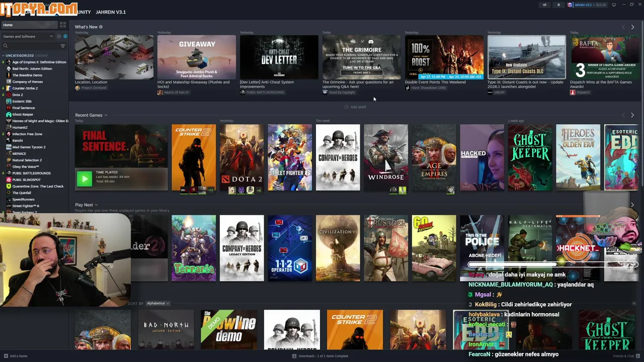The height and width of the screenshot is (362, 644).
Task: Open the Sort By Alphabetical dropdown
Action: (157, 303)
